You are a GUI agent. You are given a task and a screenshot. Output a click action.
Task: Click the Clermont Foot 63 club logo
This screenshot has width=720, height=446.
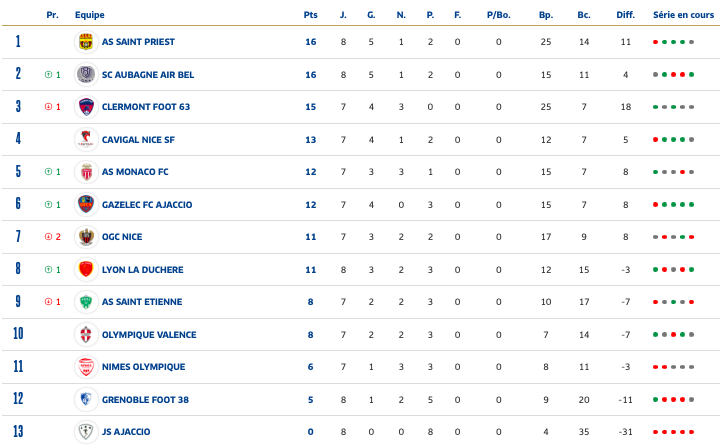(x=85, y=107)
